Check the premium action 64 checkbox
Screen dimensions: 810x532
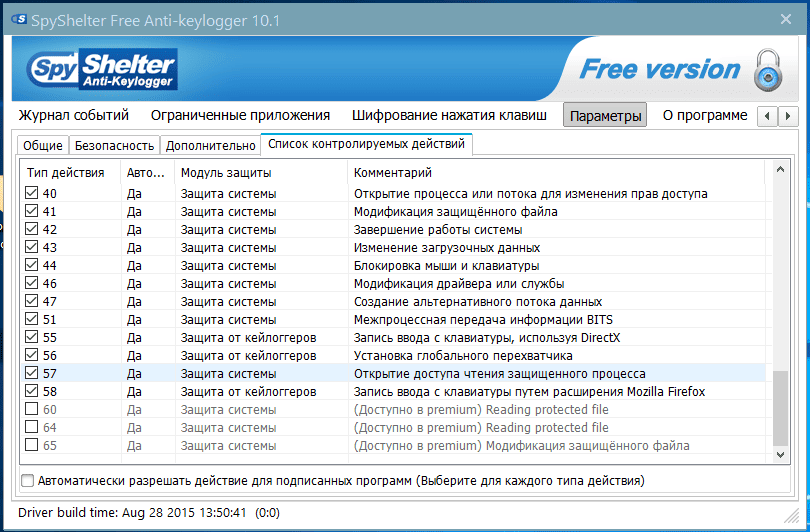coord(32,427)
